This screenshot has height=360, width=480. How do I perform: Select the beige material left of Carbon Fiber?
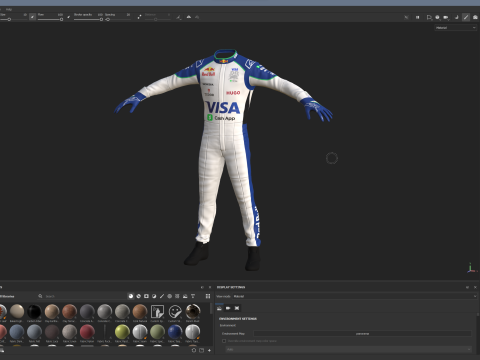tap(17, 312)
